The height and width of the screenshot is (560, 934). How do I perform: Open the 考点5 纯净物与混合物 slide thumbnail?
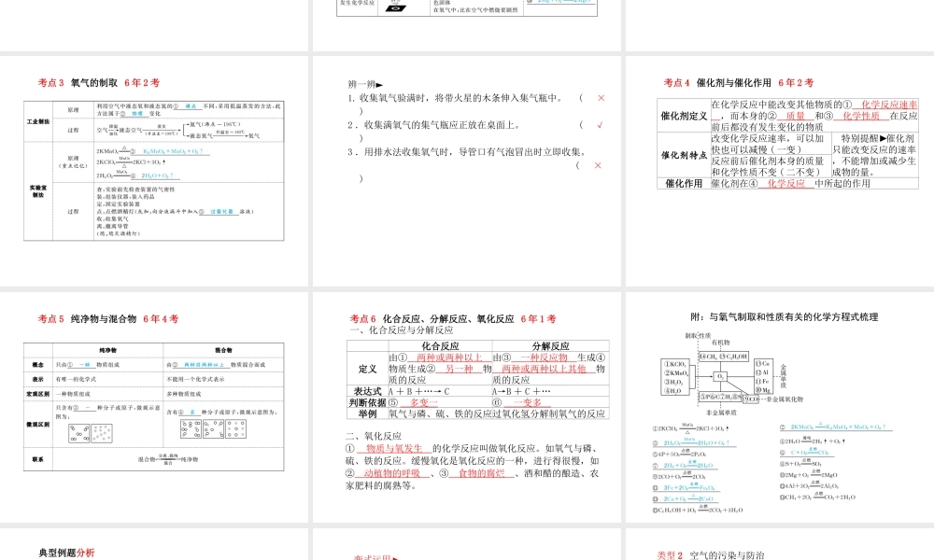[154, 407]
